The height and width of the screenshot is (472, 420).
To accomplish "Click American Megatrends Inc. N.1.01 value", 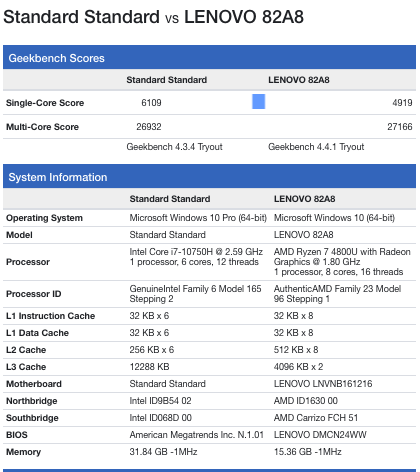I will click(x=196, y=435).
